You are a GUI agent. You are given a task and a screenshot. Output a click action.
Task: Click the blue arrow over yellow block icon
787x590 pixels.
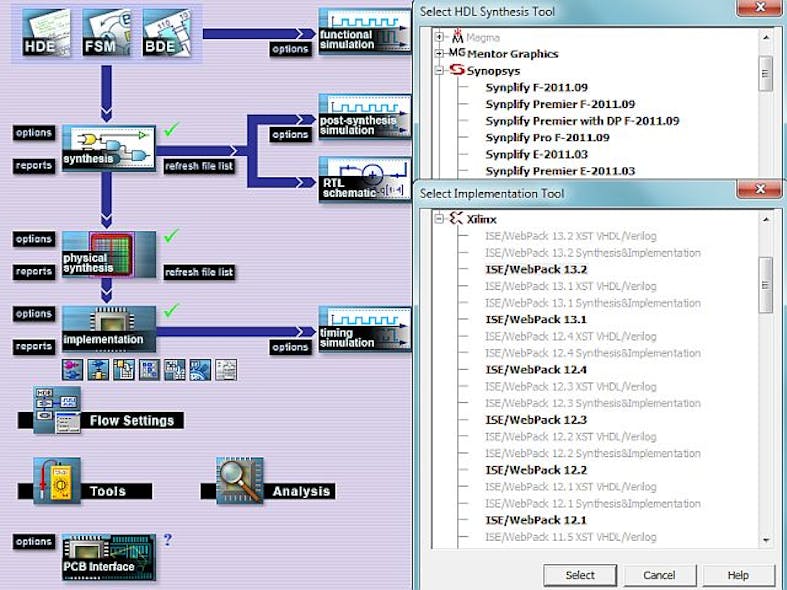[98, 370]
